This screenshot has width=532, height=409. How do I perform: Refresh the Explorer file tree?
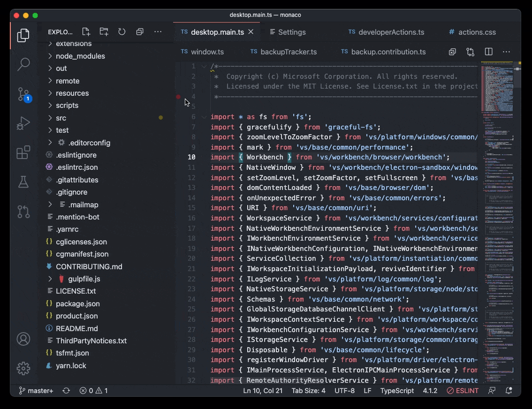point(122,31)
